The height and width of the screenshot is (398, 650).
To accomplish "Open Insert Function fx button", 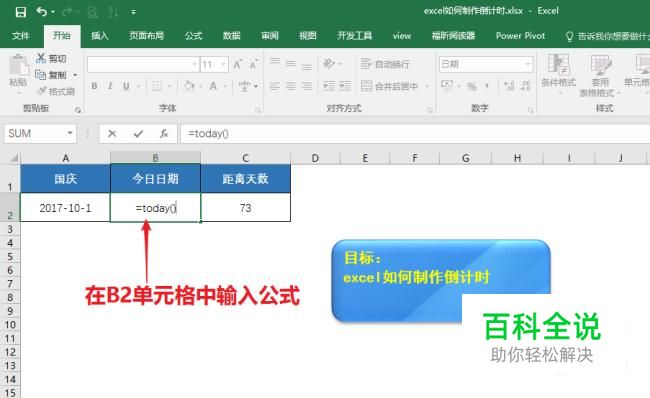I will coord(164,133).
